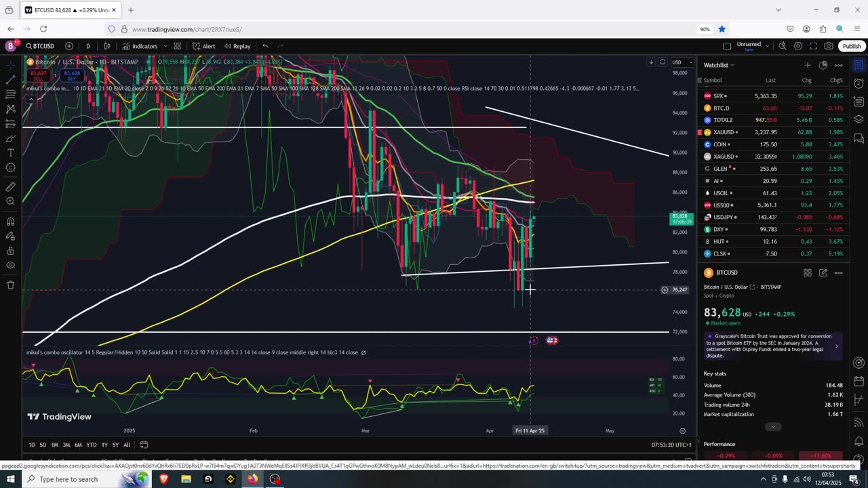Open the calendar panel in right sidebar
Viewport: 868px width, 488px height.
tap(858, 382)
